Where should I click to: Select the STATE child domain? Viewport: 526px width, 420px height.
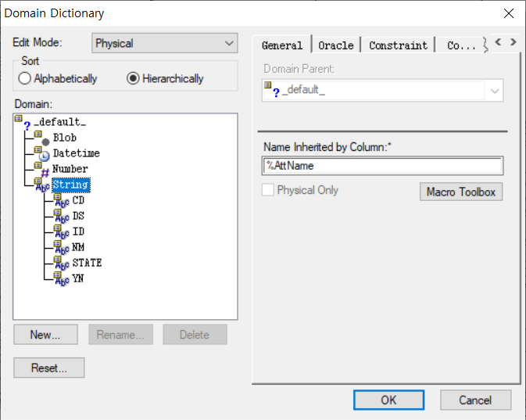point(87,263)
